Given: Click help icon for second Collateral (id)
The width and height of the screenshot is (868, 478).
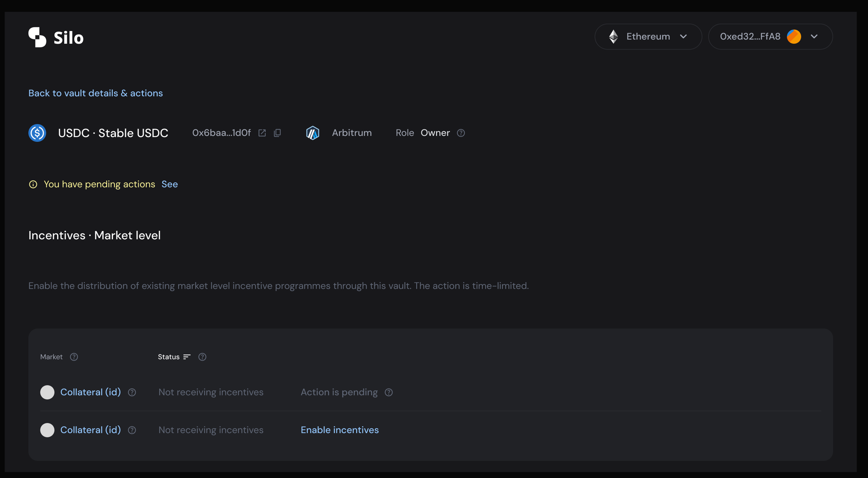Looking at the screenshot, I should click(132, 430).
